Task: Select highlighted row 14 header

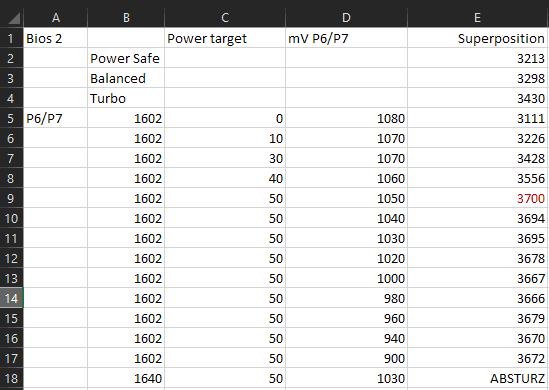Action: pyautogui.click(x=12, y=298)
